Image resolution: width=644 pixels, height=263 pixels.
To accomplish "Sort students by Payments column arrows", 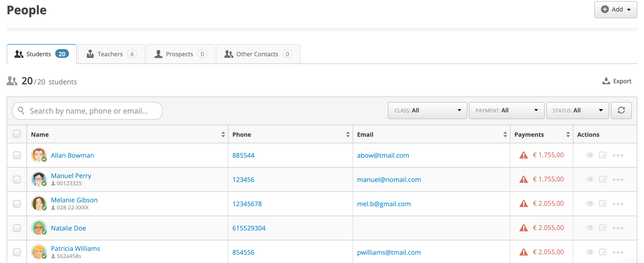I will 568,135.
